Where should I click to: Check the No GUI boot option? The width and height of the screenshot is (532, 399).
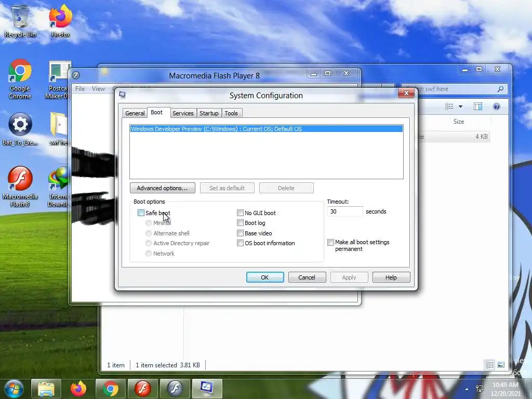tap(240, 212)
